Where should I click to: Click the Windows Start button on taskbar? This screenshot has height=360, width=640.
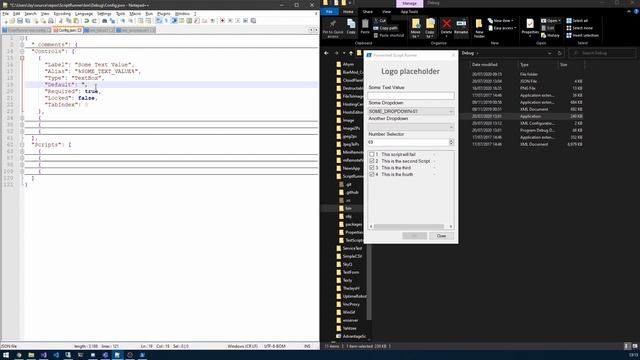tap(6, 355)
